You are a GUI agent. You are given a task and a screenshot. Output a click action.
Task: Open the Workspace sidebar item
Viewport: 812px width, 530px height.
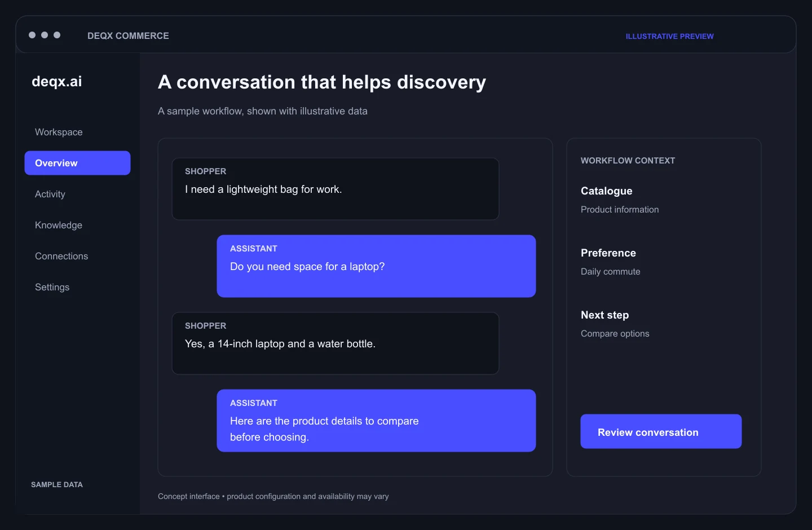(x=59, y=132)
